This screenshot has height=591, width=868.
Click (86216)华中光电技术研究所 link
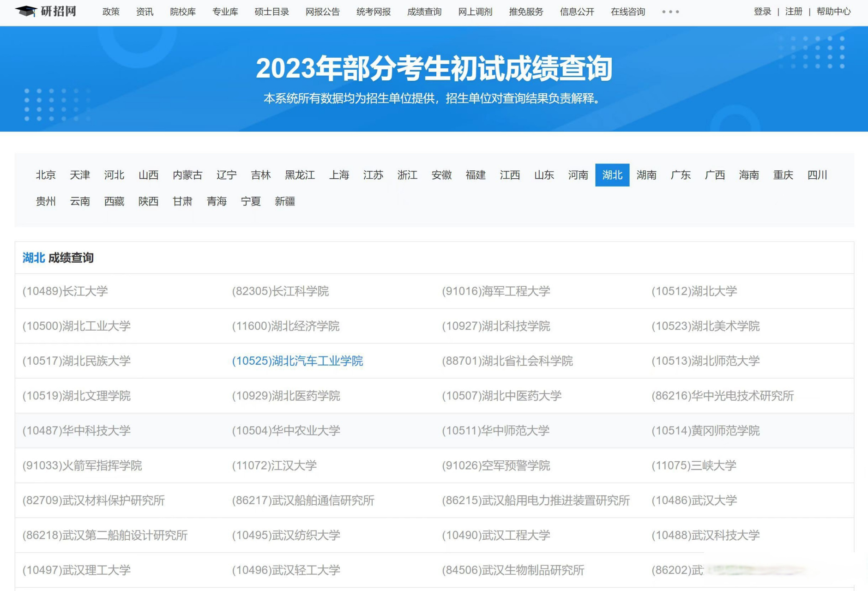click(723, 396)
